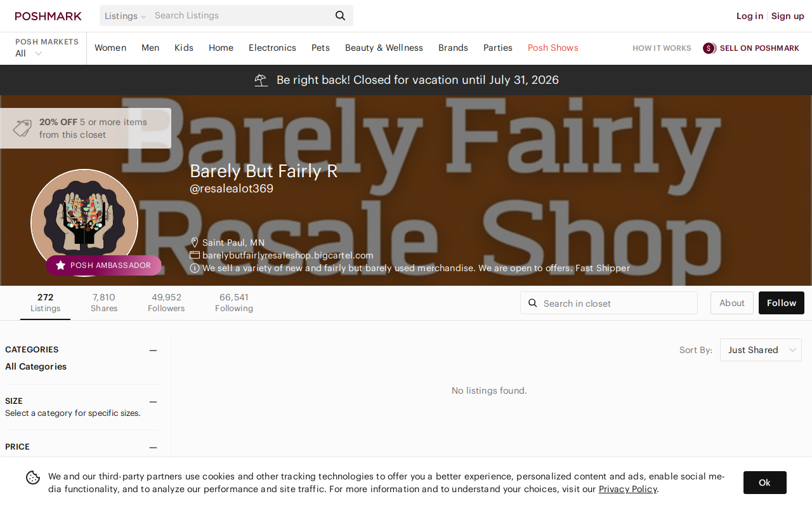Select All Categories filter

tap(36, 366)
